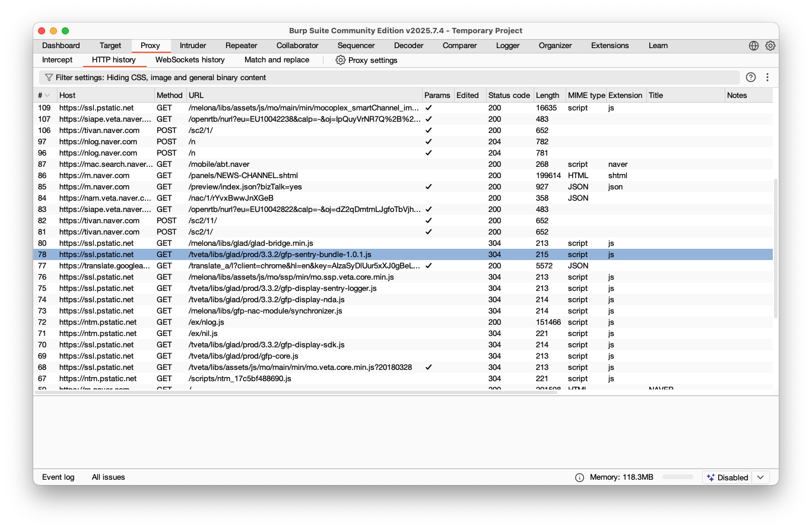This screenshot has width=812, height=529.
Task: Sort by the Length column header
Action: pyautogui.click(x=550, y=96)
